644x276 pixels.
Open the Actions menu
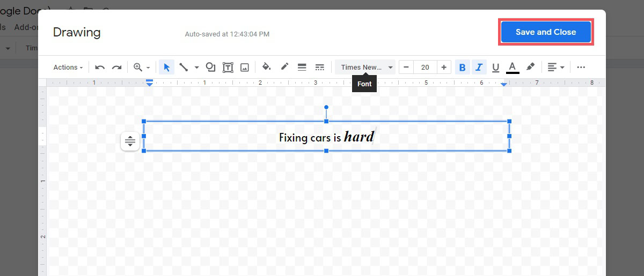point(68,67)
